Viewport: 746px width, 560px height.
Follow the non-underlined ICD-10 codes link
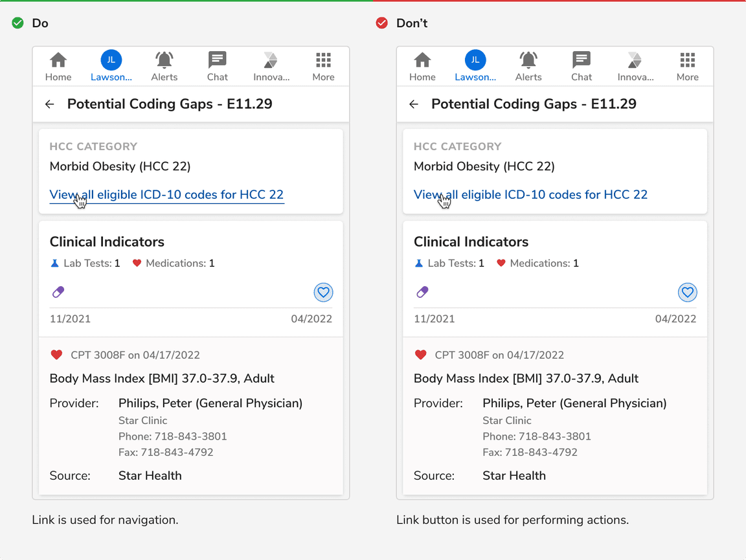(530, 195)
